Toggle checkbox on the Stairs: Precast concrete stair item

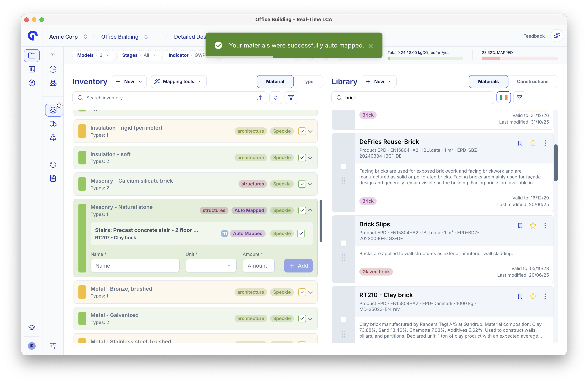pos(301,234)
